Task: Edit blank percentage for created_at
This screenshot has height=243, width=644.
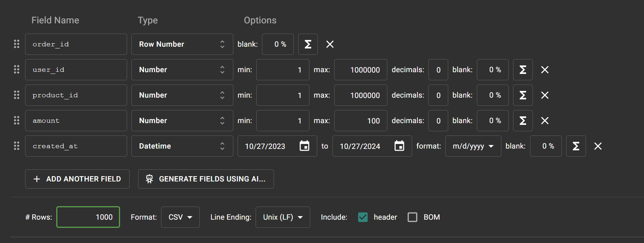Action: pyautogui.click(x=546, y=146)
